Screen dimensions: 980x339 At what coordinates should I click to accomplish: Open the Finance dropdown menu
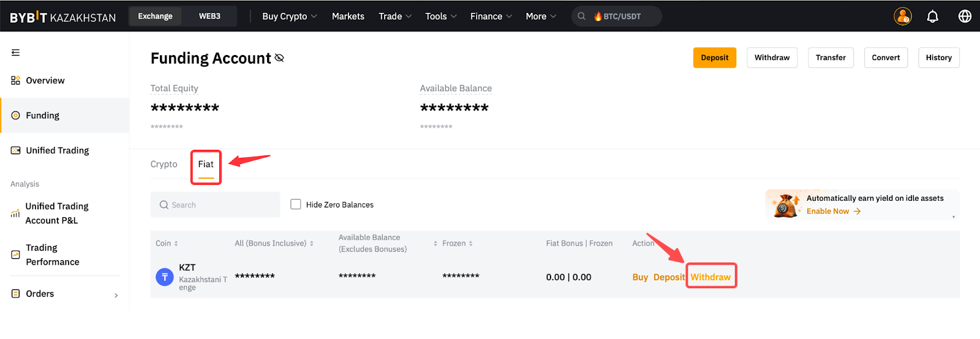[491, 17]
